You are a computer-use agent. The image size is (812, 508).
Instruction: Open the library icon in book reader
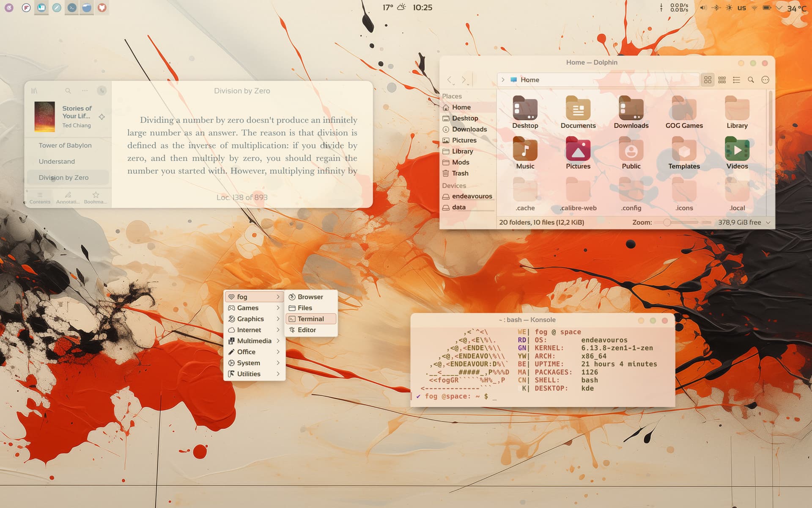34,91
